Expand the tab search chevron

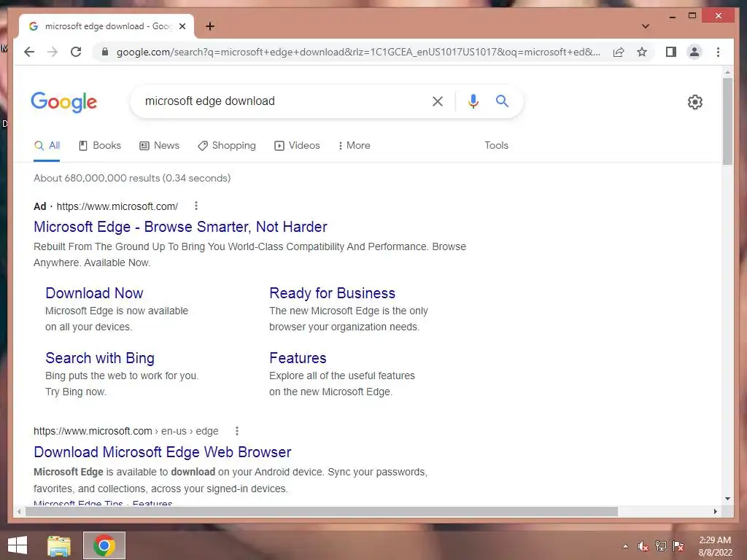[x=646, y=26]
